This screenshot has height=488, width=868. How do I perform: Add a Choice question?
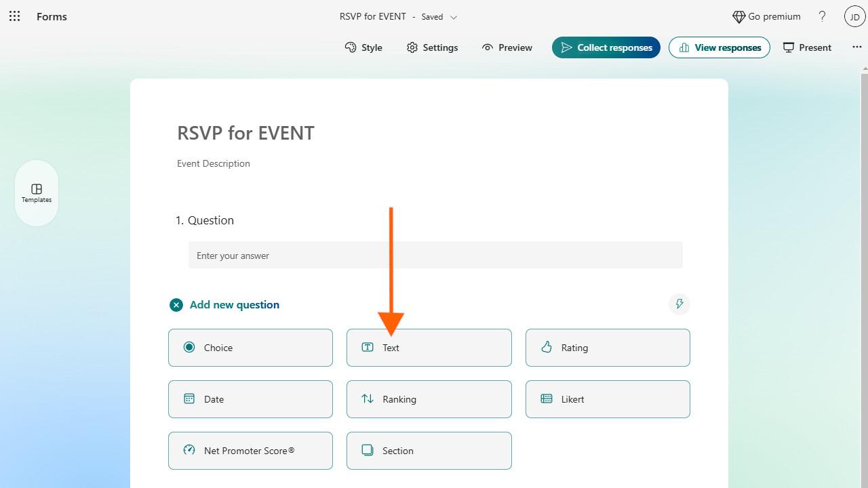point(250,348)
